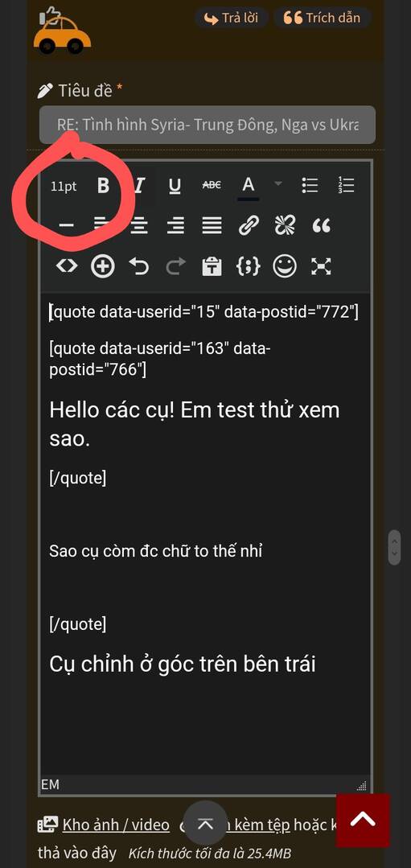Insert a bulleted list
The width and height of the screenshot is (411, 868).
[x=310, y=186]
